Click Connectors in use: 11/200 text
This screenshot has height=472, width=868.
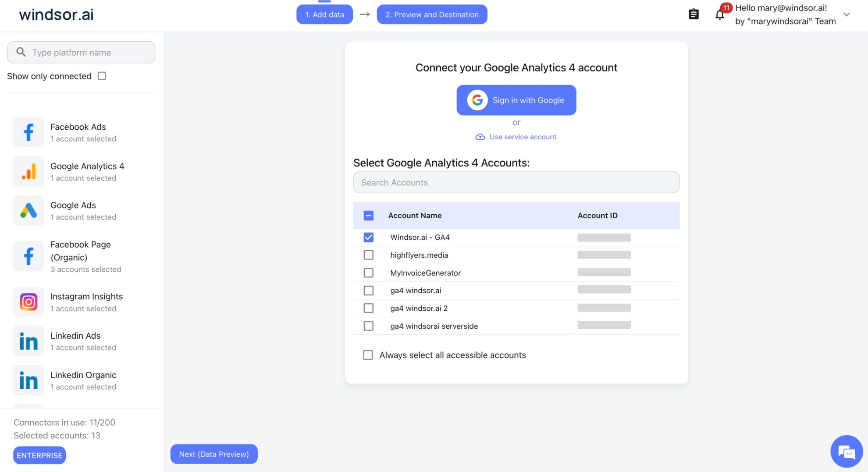[x=64, y=422]
